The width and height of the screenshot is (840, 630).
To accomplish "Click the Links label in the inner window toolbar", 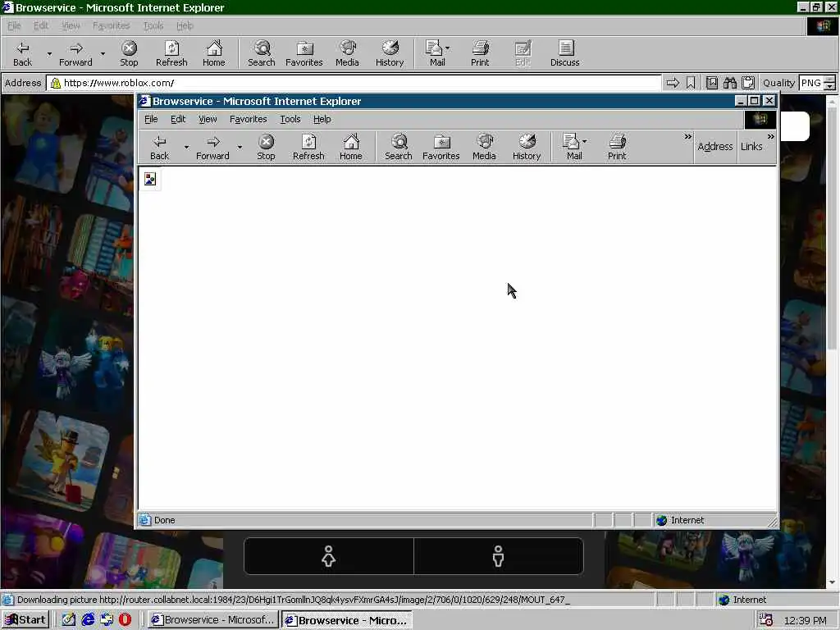I will [751, 146].
